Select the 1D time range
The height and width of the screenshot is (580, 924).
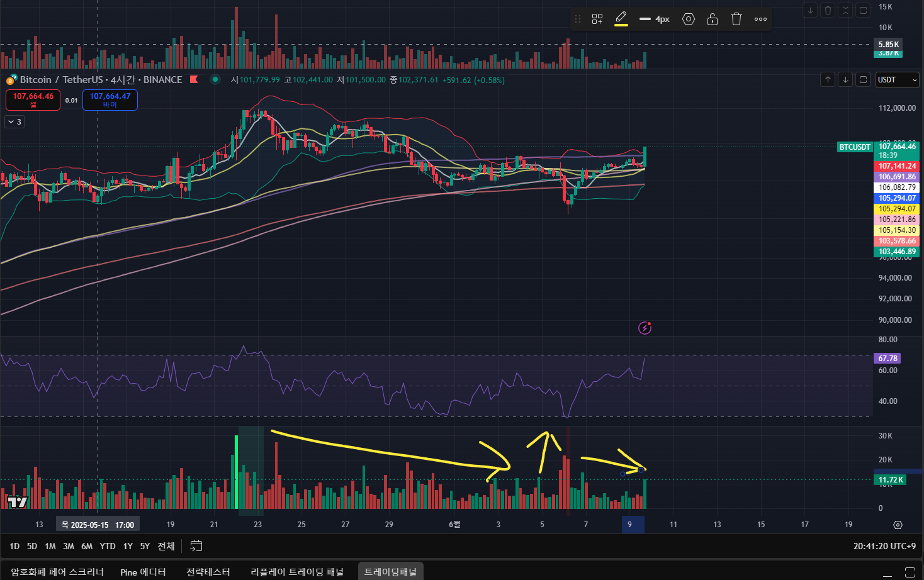(x=14, y=546)
